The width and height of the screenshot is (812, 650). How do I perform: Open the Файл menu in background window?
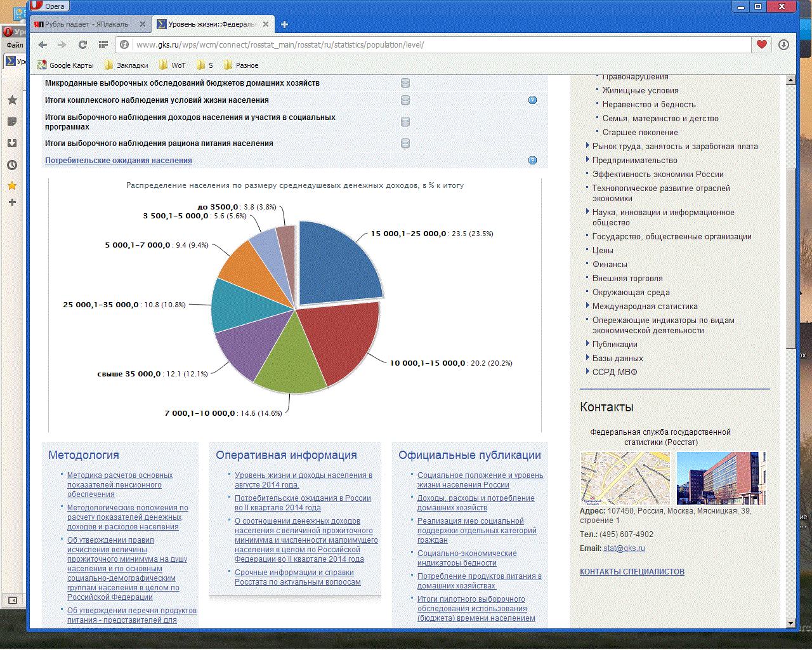click(14, 45)
